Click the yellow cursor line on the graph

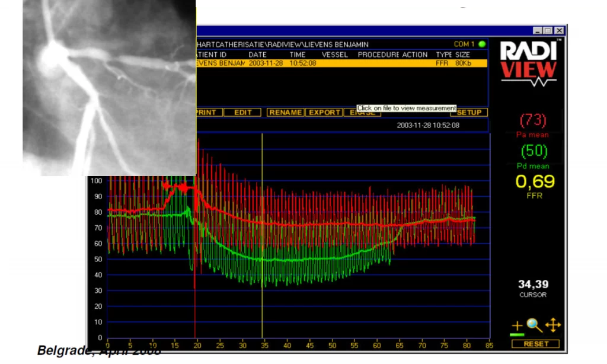pos(262,236)
